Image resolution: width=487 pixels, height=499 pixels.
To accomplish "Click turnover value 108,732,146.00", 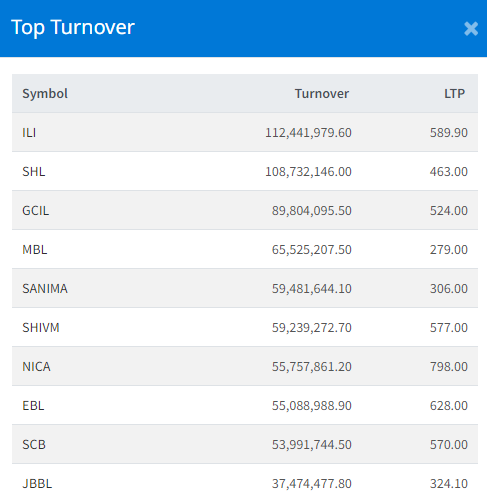I will click(x=308, y=172).
